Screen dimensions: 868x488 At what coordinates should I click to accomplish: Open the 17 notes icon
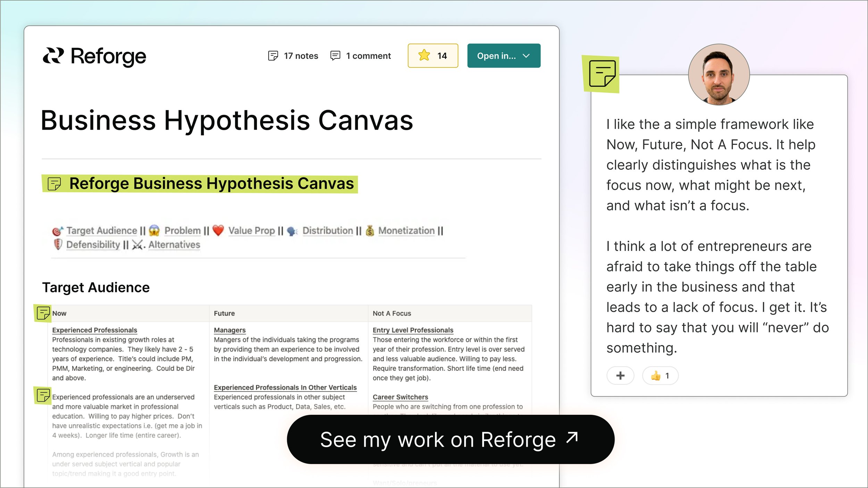[273, 56]
